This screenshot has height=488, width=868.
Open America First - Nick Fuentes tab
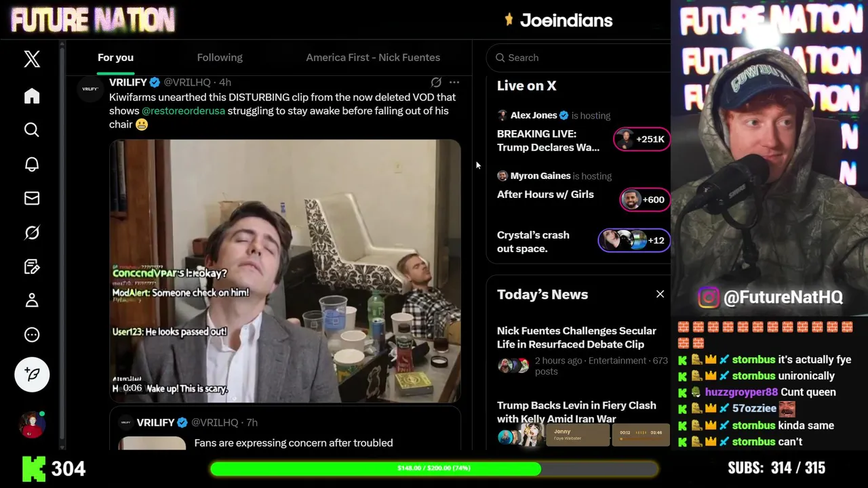[373, 58]
